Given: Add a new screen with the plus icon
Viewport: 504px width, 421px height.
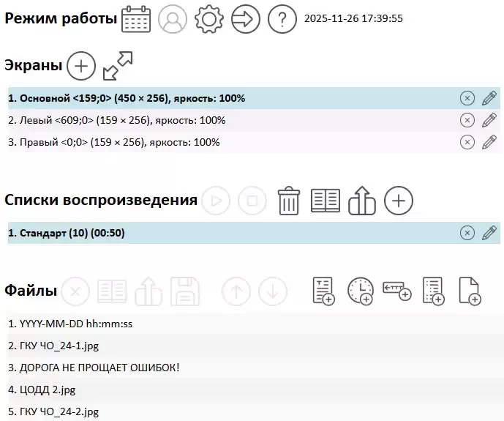Looking at the screenshot, I should [81, 66].
